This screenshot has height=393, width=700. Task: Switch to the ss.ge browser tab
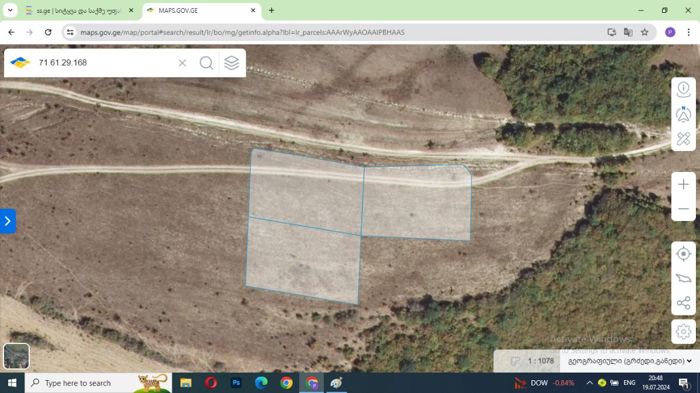point(79,10)
